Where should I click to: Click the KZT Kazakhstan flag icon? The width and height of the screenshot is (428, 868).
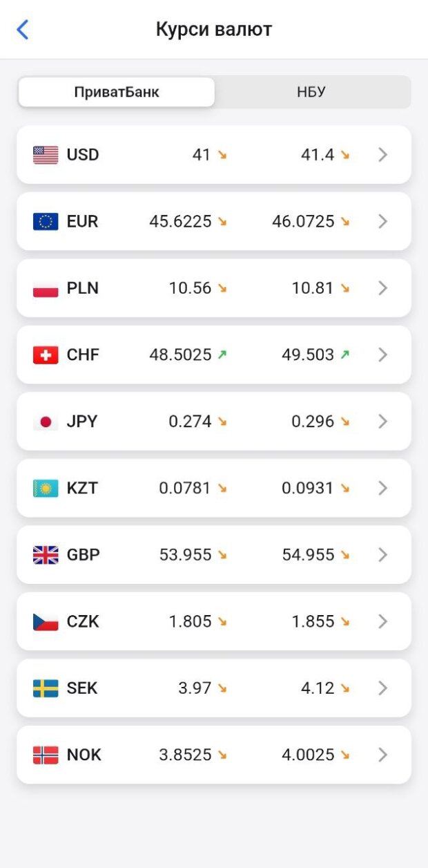[x=46, y=488]
